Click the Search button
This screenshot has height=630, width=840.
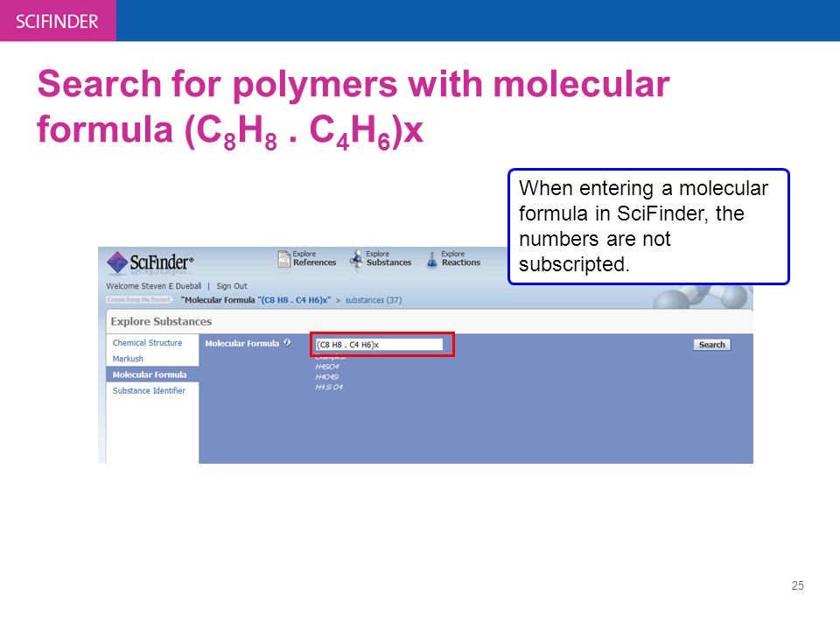coord(711,345)
